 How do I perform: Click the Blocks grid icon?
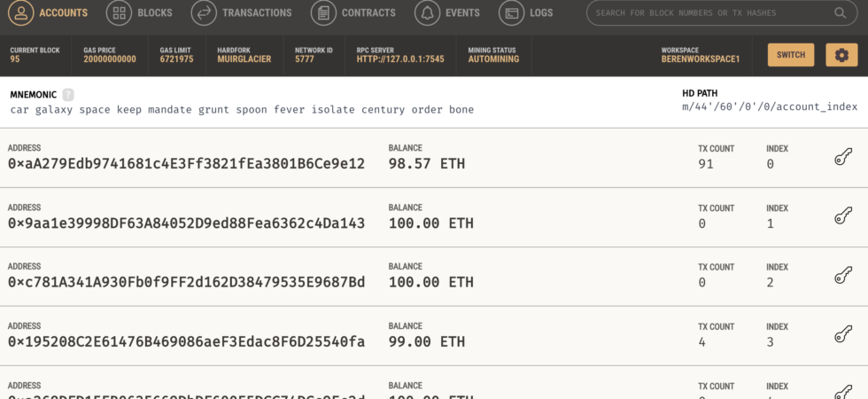[x=119, y=13]
